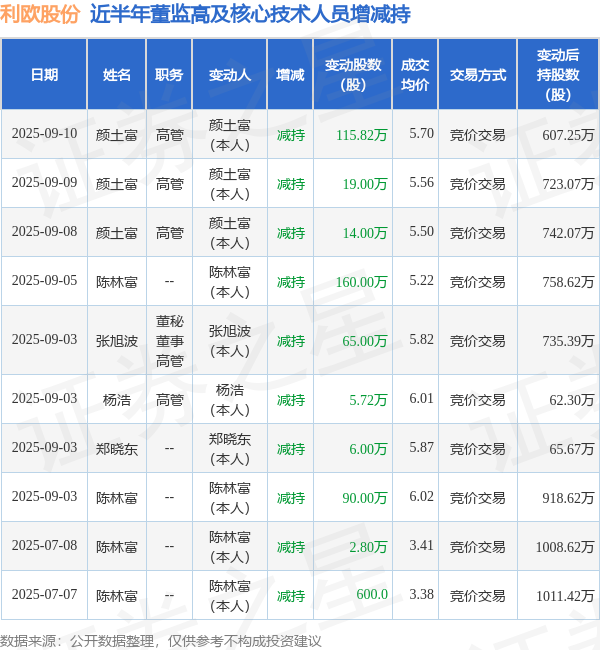
Task: Select the 交易方式 column header
Action: pos(478,75)
